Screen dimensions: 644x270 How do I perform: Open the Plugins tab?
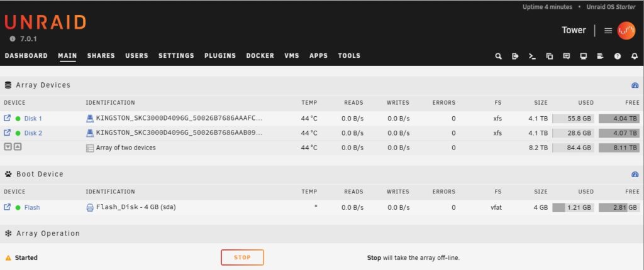220,56
